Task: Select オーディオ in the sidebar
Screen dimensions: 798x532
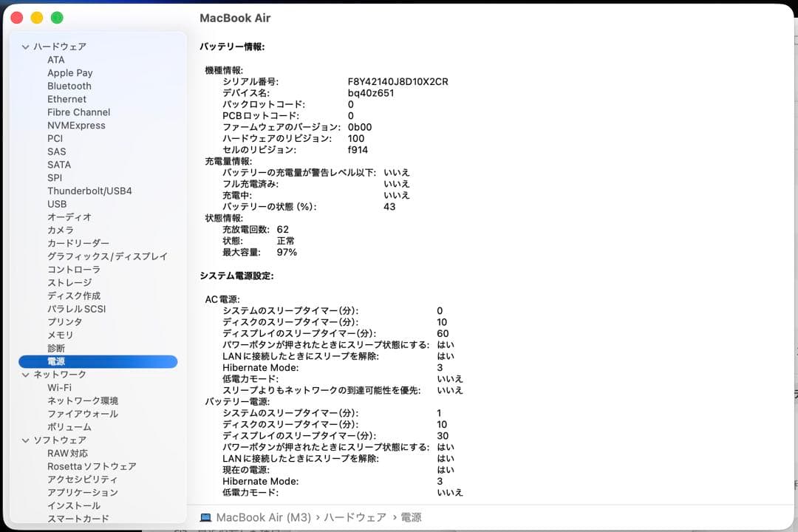Action: [x=69, y=217]
